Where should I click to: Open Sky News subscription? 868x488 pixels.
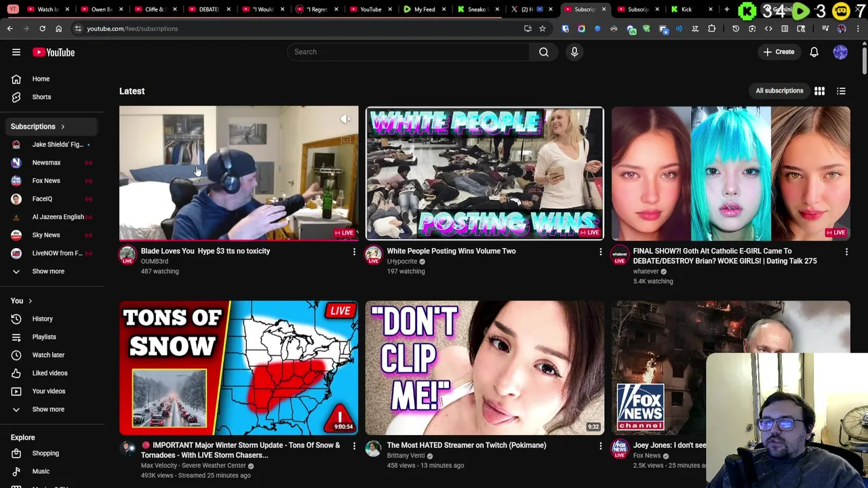click(52, 235)
